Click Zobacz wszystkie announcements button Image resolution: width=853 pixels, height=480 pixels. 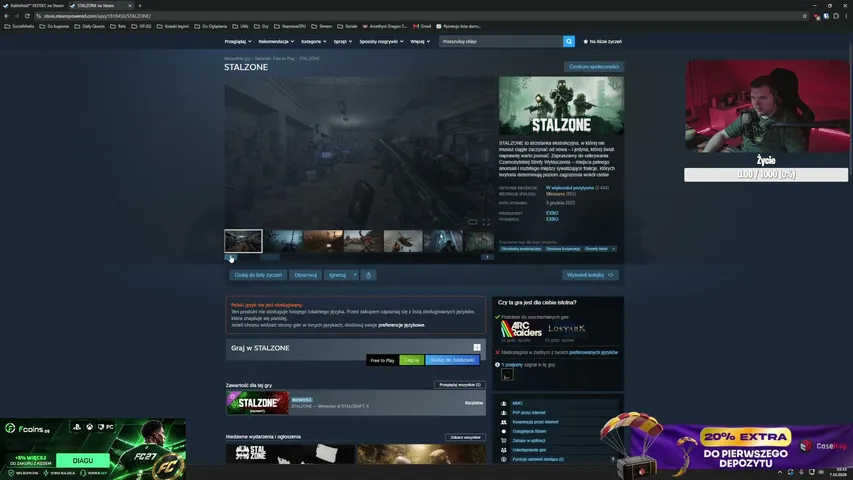point(465,437)
